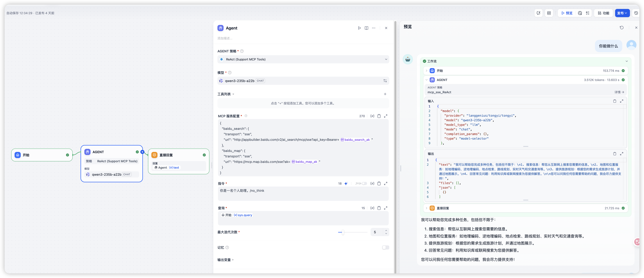Screen dimensions: 644x278
Task: Copy the 输出 JSON in preview
Action: tap(614, 154)
